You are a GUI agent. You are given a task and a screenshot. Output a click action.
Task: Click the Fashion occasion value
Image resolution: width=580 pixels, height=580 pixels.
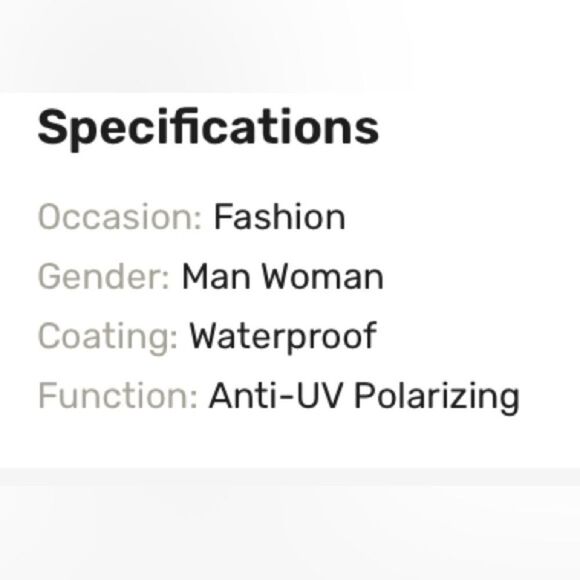tap(280, 217)
